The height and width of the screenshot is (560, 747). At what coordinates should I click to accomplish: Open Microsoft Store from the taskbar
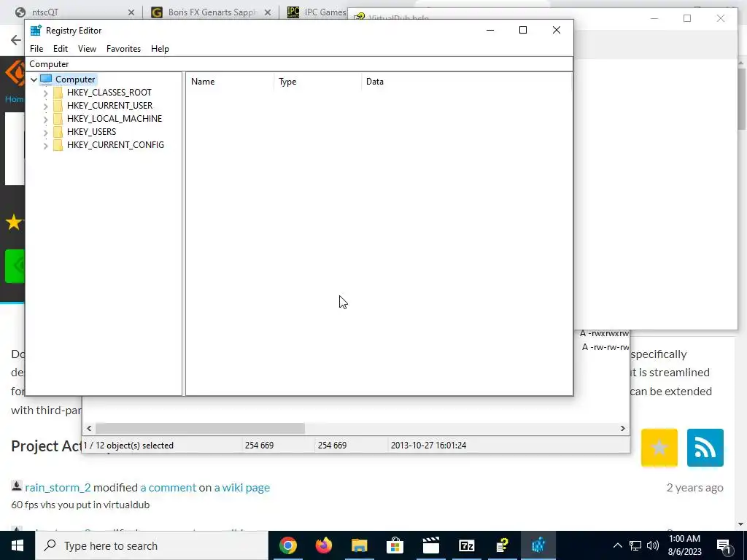pos(395,545)
